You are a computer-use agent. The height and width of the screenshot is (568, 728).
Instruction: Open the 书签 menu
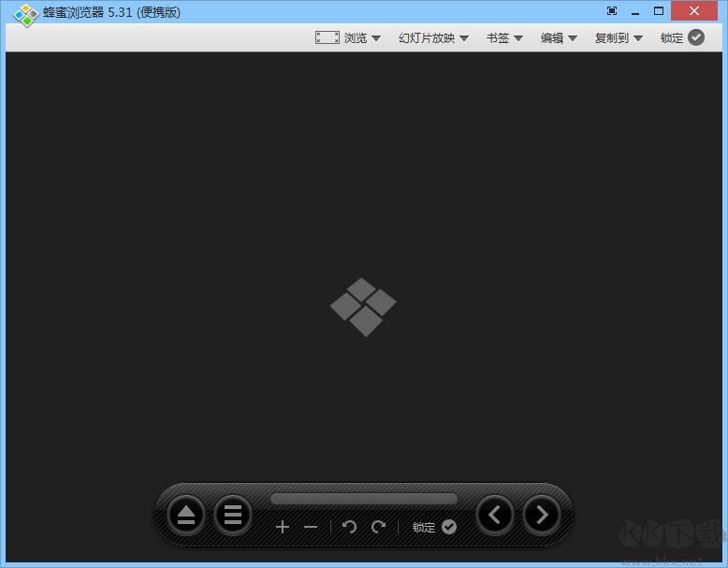coord(503,38)
